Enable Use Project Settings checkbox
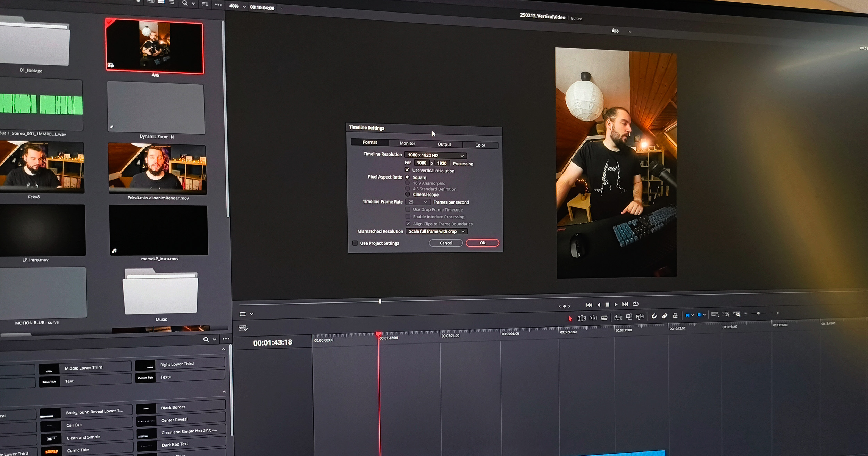The width and height of the screenshot is (868, 456). [x=355, y=243]
